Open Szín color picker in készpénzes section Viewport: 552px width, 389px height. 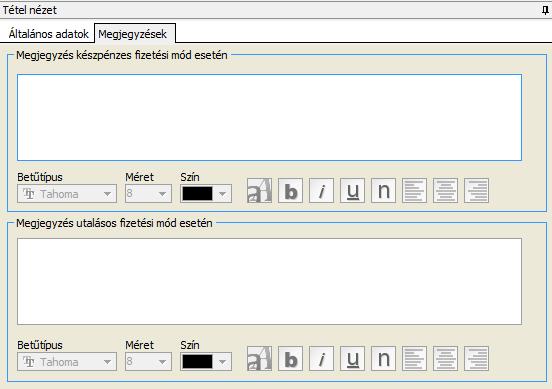pos(206,194)
